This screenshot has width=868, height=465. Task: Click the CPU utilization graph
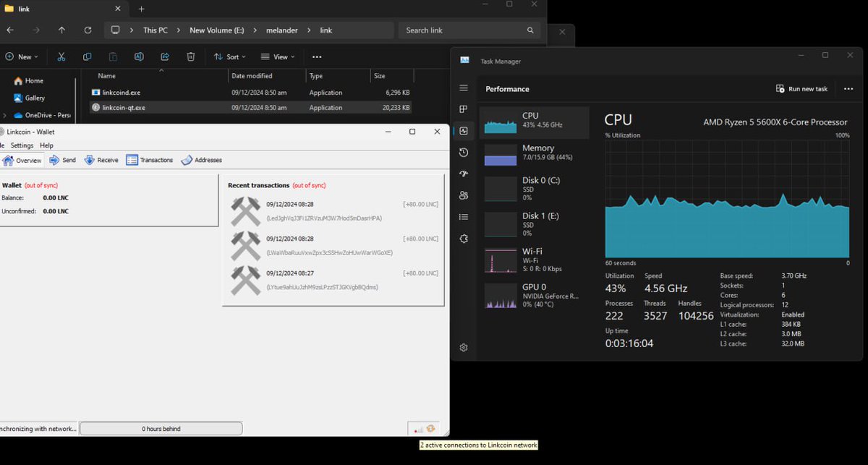[x=728, y=199]
